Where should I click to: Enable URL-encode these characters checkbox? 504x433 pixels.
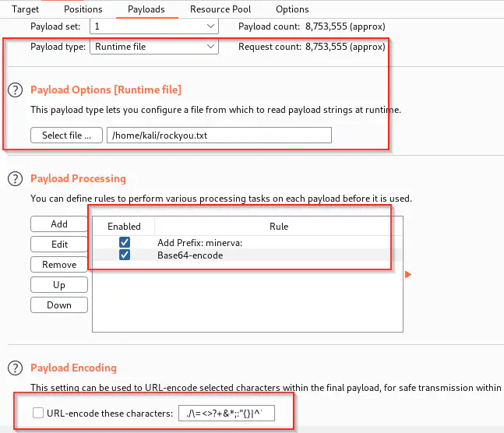click(38, 413)
